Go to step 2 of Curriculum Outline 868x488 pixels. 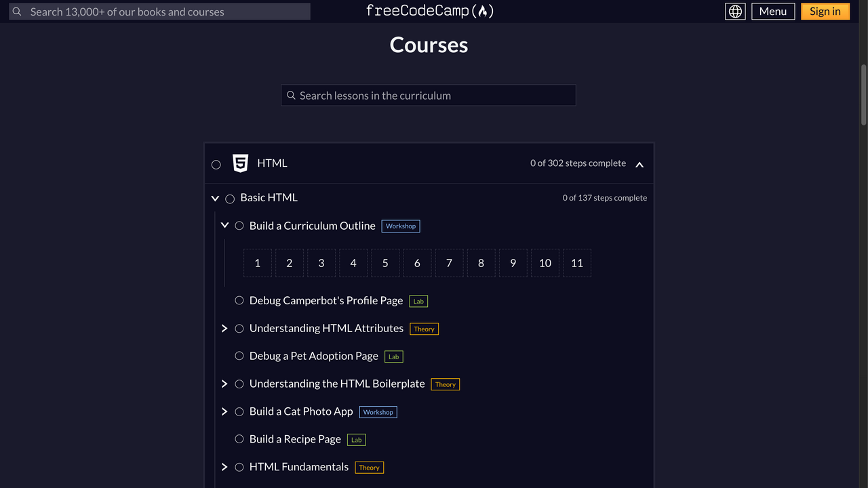(x=290, y=263)
